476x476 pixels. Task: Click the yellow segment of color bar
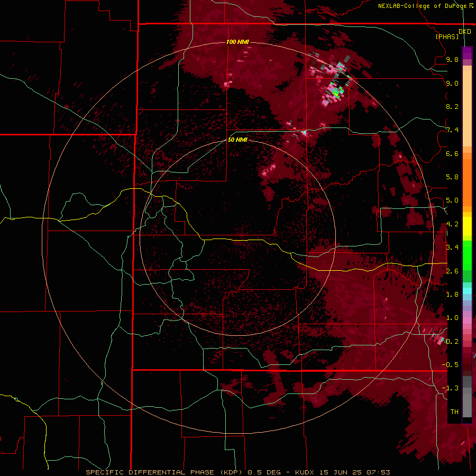[467, 226]
